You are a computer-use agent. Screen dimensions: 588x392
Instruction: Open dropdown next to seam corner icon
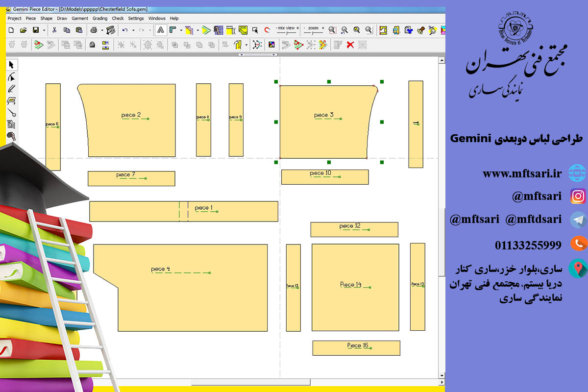pyautogui.click(x=181, y=30)
